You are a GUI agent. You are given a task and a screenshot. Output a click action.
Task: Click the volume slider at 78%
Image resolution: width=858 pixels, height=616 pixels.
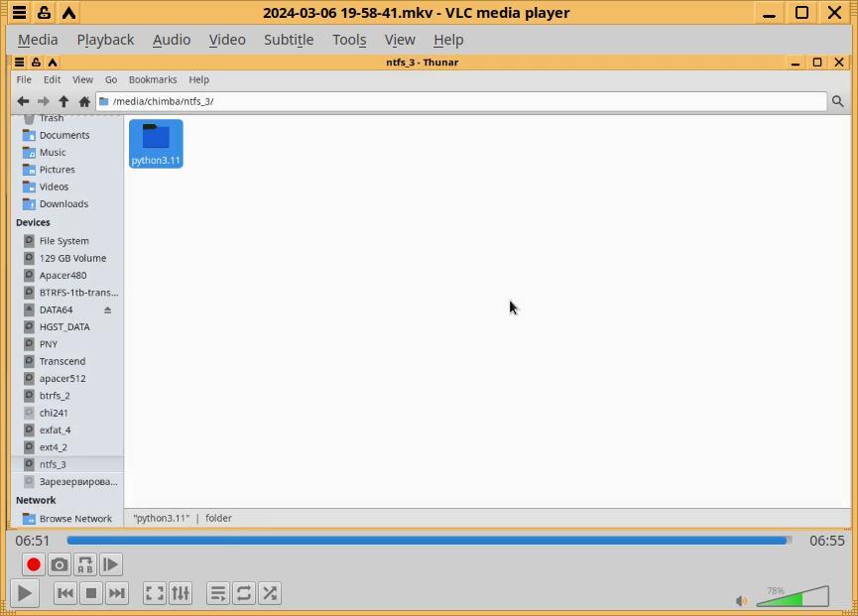click(x=793, y=596)
